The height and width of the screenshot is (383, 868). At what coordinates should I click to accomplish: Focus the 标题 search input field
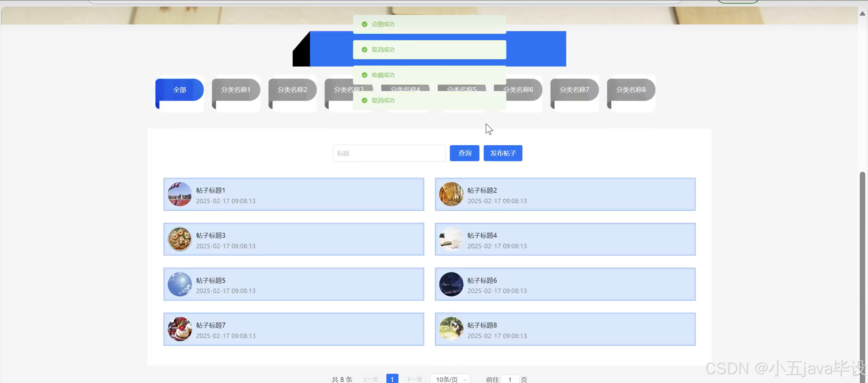389,153
